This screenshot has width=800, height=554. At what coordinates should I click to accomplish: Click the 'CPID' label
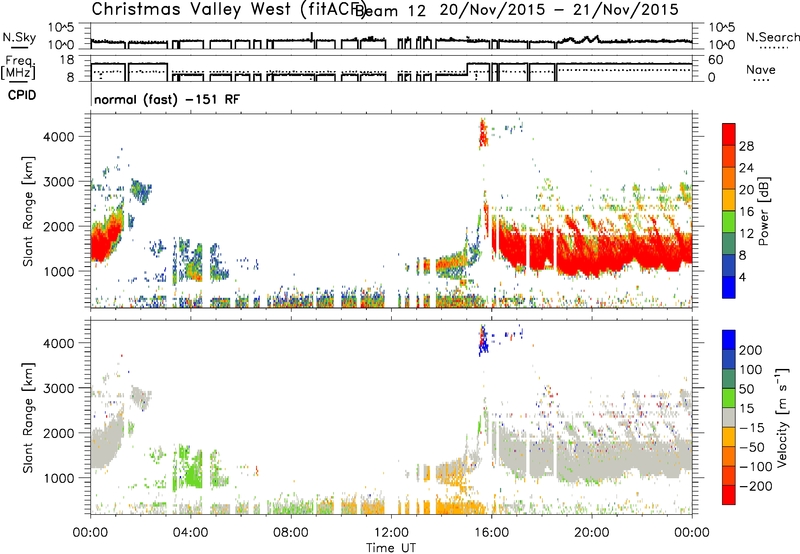(x=22, y=95)
